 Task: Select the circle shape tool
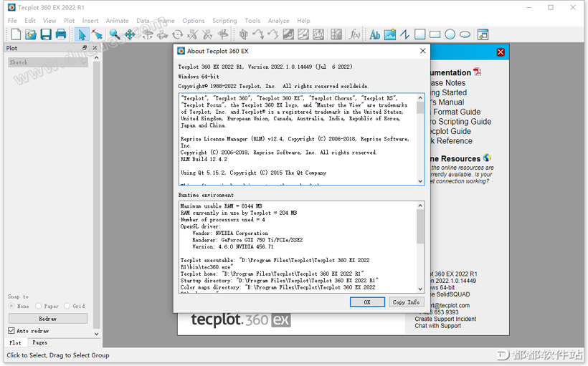(x=450, y=34)
